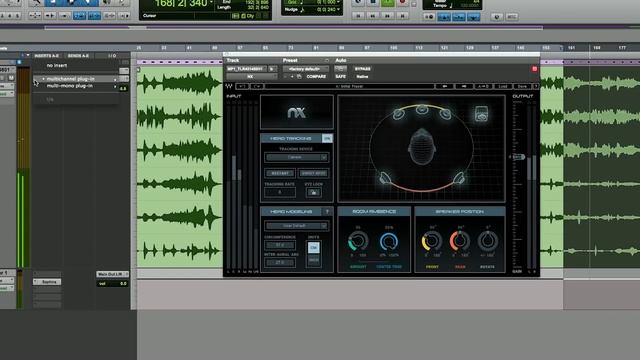The width and height of the screenshot is (640, 360).
Task: Click the CENTER TRIM knob
Action: click(x=389, y=241)
